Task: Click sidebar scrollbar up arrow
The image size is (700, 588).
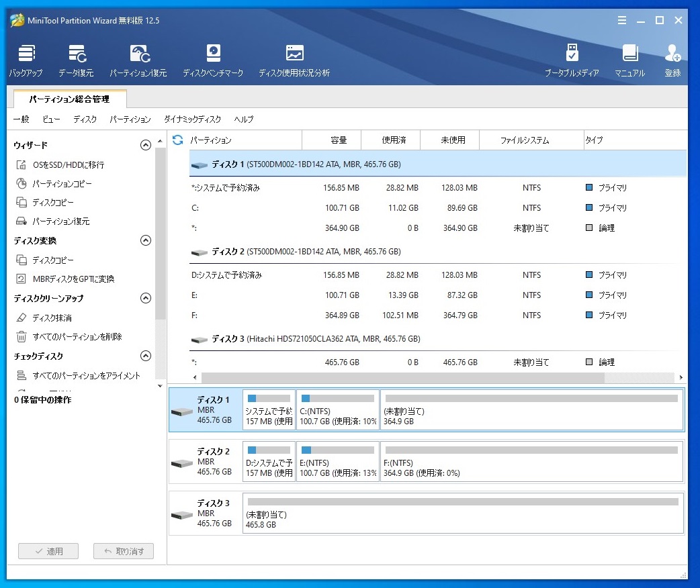Action: pos(161,141)
